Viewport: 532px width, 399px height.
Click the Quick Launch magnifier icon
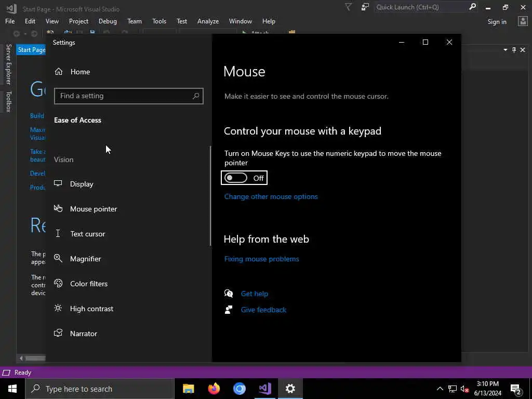click(x=472, y=7)
